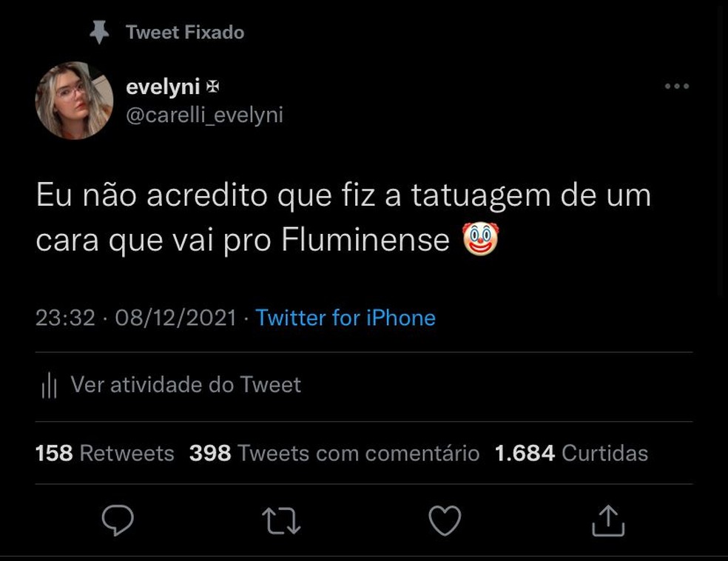Click the 23:32 timestamp

65,318
